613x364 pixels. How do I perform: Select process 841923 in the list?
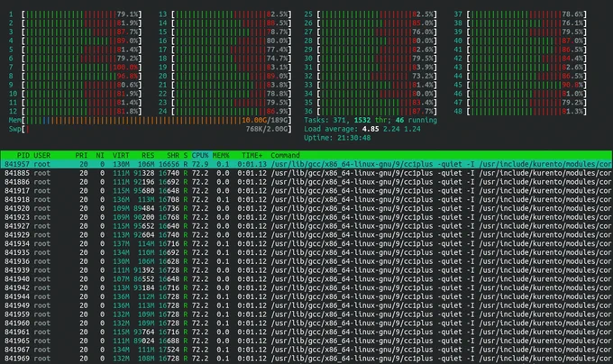[x=306, y=217]
